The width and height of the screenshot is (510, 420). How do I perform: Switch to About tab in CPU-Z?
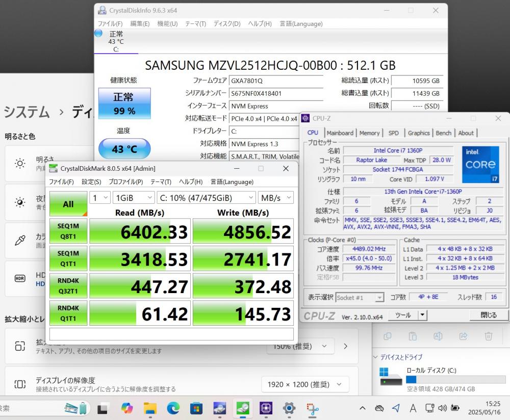pyautogui.click(x=466, y=133)
